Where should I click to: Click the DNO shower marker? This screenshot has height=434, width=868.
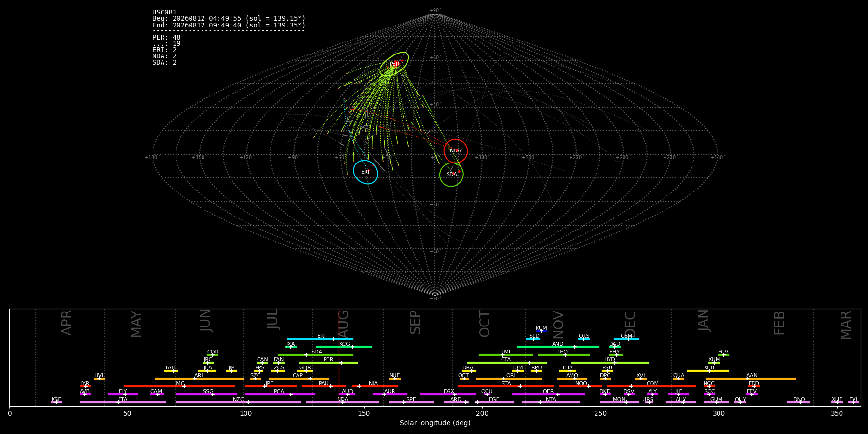coord(798,402)
